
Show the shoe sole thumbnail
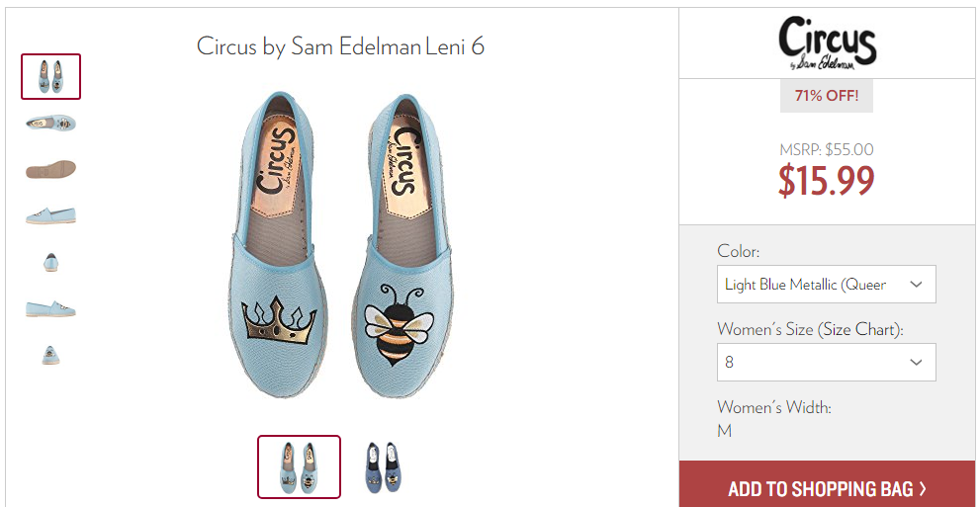(x=50, y=169)
